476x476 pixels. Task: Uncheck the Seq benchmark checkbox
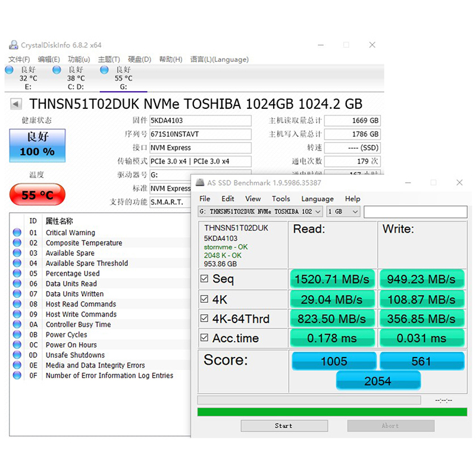205,278
